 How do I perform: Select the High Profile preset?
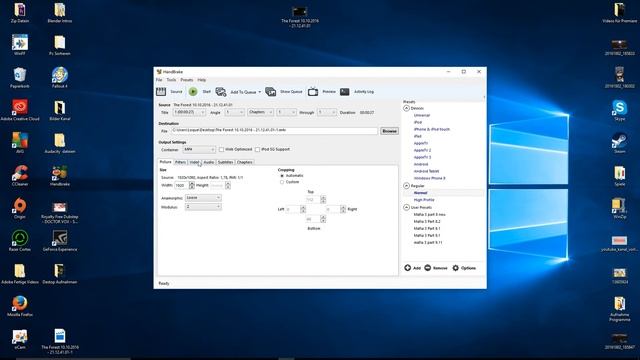pyautogui.click(x=424, y=200)
